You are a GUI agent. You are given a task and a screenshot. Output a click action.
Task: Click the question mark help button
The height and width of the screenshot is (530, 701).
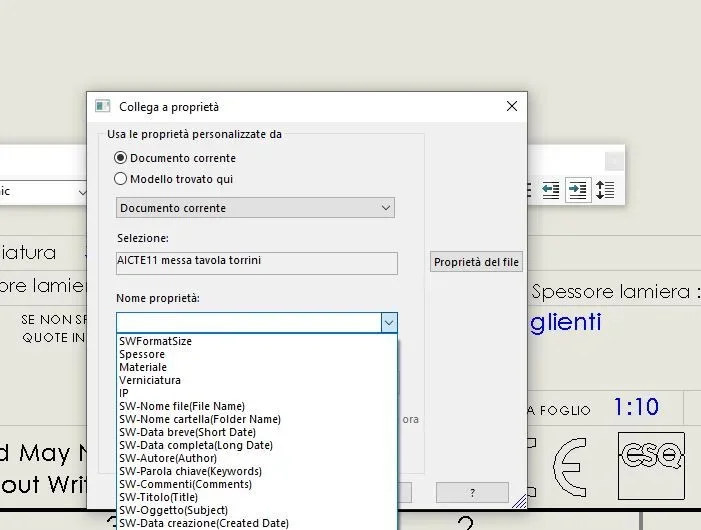click(472, 492)
